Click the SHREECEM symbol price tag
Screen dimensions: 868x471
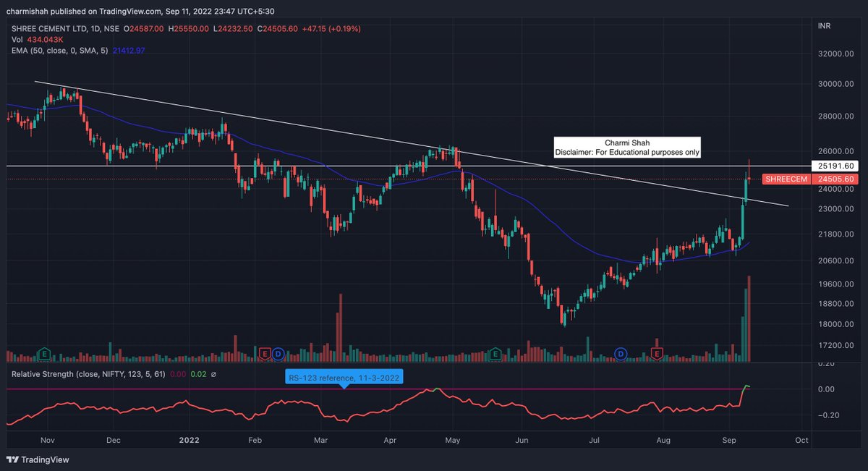tap(785, 179)
